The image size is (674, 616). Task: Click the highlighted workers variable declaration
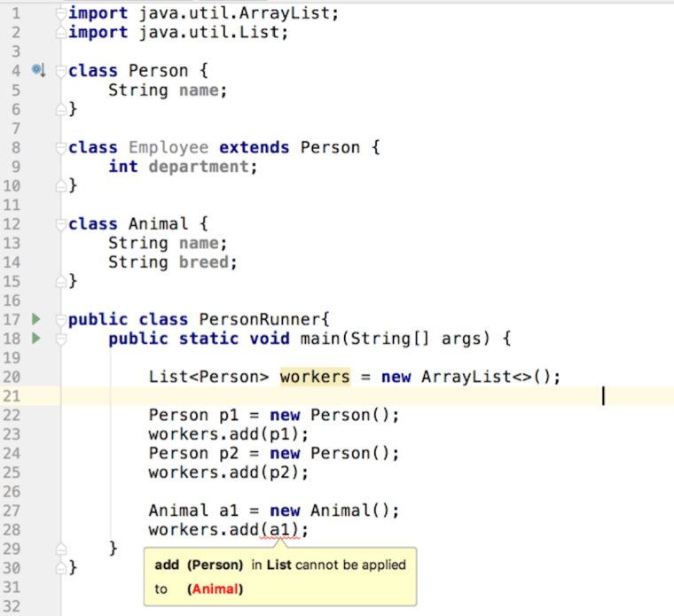315,377
